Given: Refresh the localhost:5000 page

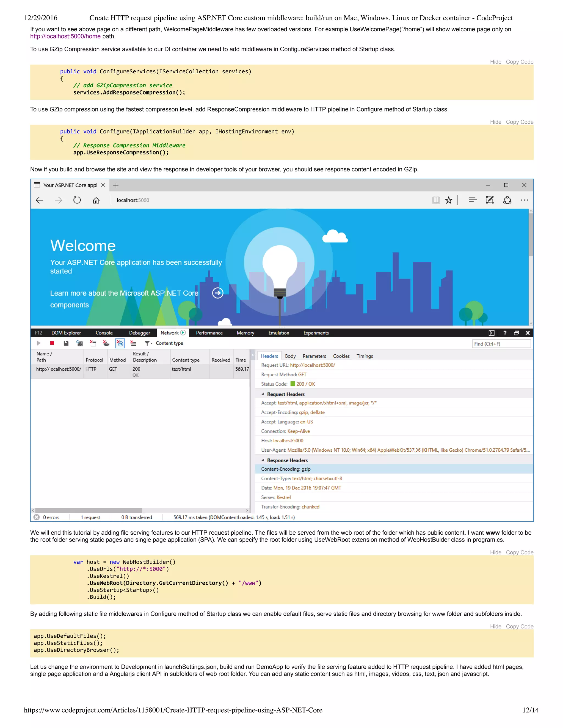Looking at the screenshot, I should pos(77,200).
